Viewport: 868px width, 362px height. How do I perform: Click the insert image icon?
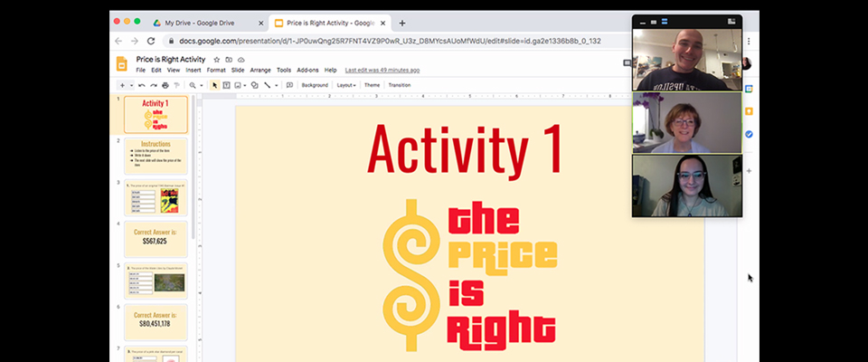pos(238,85)
